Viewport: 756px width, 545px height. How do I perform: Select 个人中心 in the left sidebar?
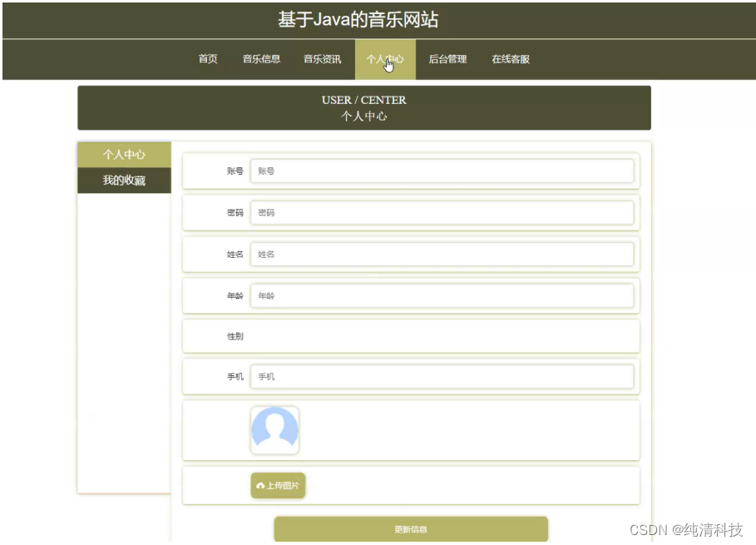click(123, 155)
